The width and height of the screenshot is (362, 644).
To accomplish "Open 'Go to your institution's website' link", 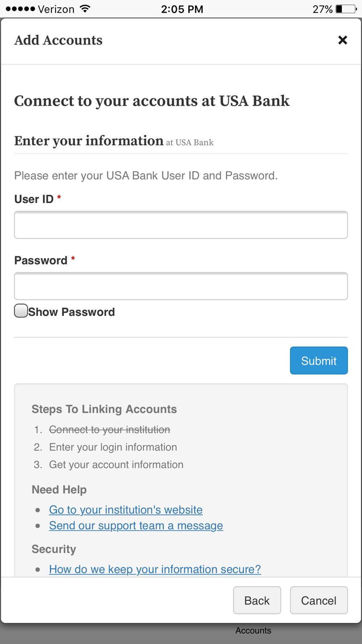I will point(126,510).
